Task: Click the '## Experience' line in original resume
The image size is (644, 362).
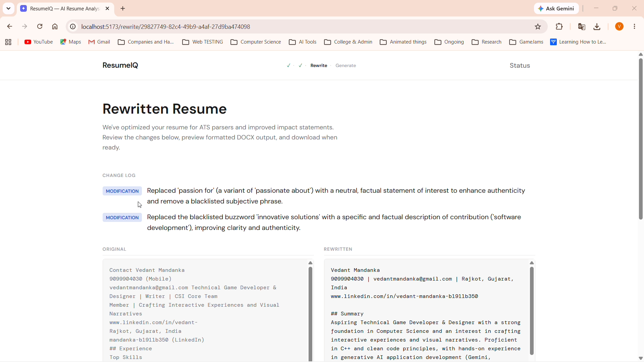Action: pyautogui.click(x=131, y=349)
